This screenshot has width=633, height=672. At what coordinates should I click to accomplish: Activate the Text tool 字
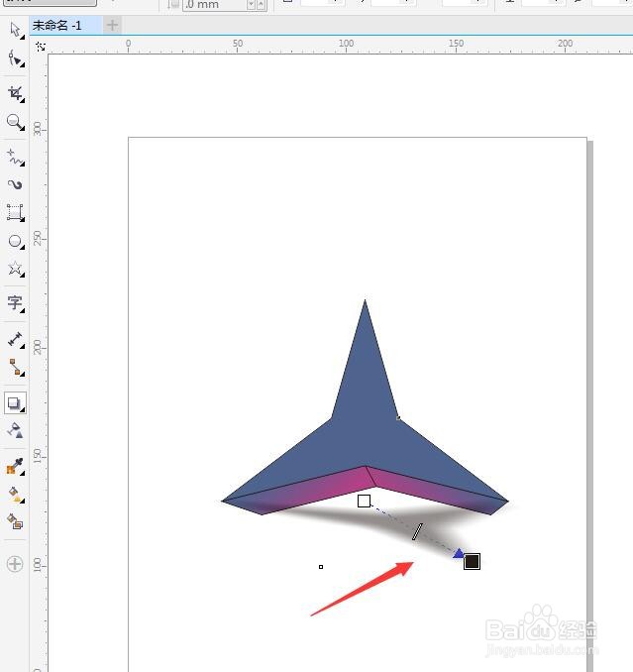[x=16, y=303]
